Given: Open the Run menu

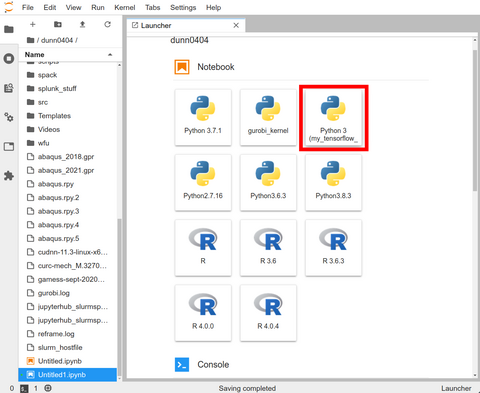Looking at the screenshot, I should coord(98,7).
